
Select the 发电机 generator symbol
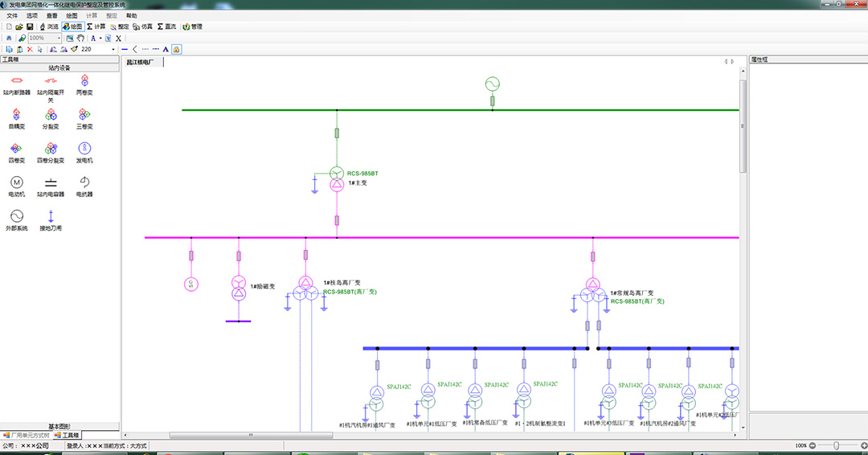pos(84,148)
